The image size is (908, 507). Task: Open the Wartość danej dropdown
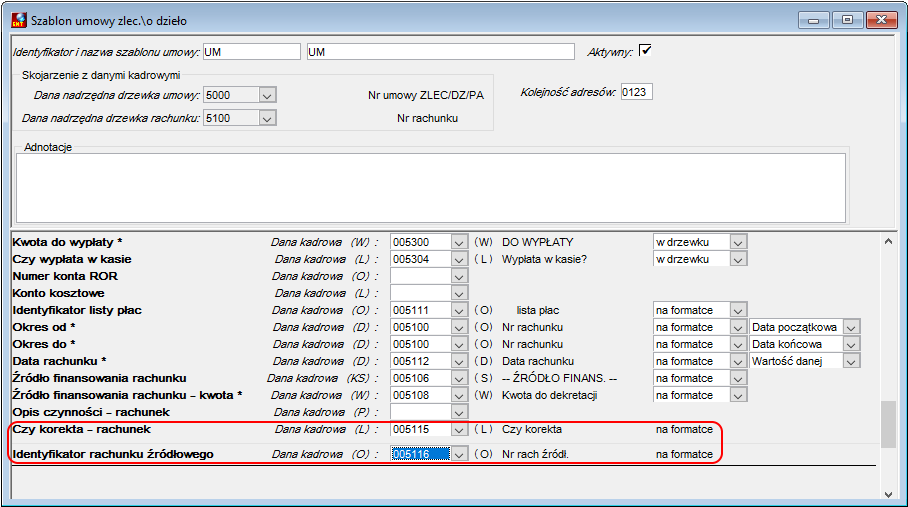coord(851,362)
